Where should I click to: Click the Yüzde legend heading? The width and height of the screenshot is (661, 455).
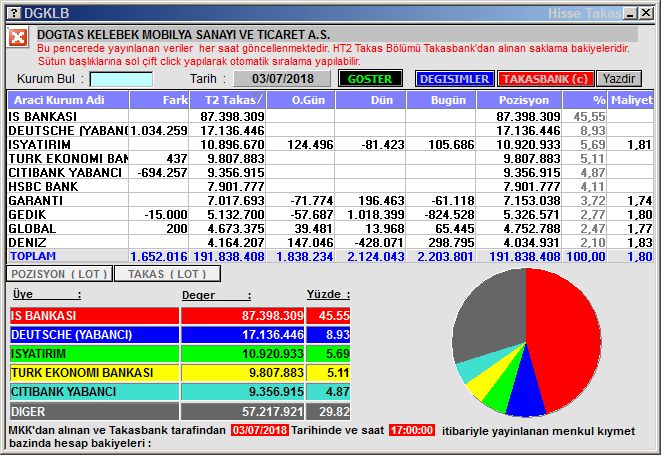(328, 294)
